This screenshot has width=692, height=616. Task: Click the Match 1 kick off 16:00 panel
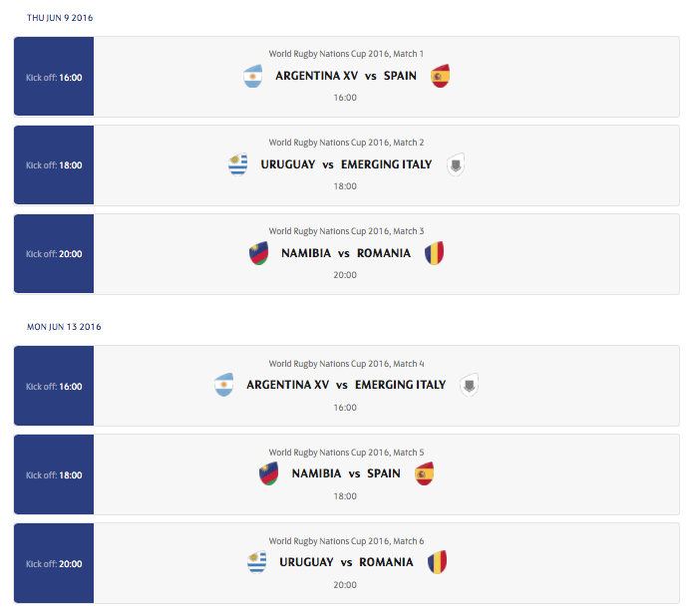pos(54,77)
